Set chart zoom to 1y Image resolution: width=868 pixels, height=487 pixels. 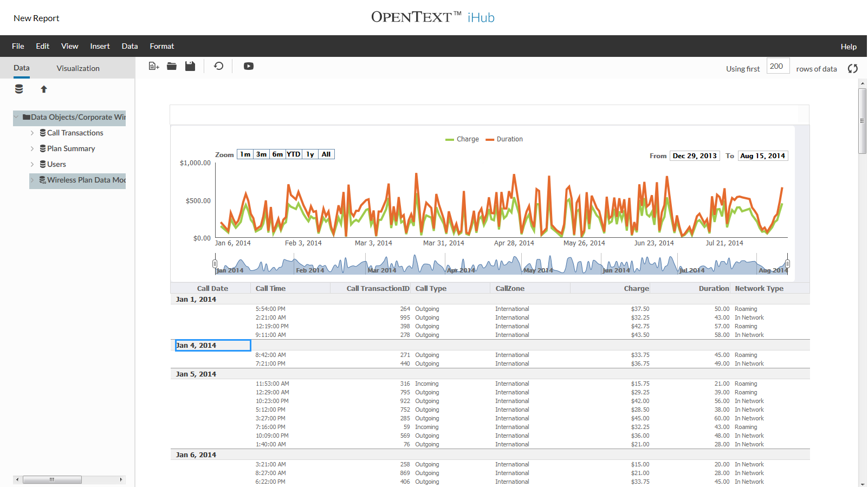pyautogui.click(x=310, y=154)
